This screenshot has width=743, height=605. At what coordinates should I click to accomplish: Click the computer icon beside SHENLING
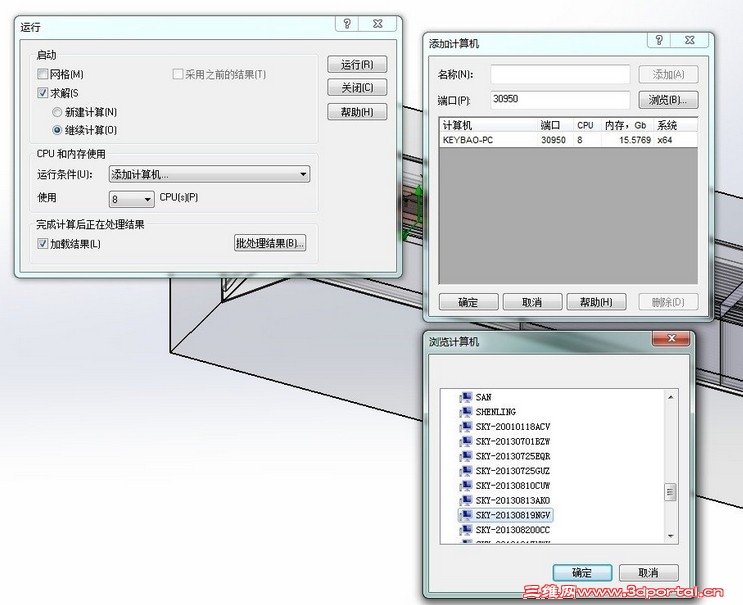tap(466, 412)
